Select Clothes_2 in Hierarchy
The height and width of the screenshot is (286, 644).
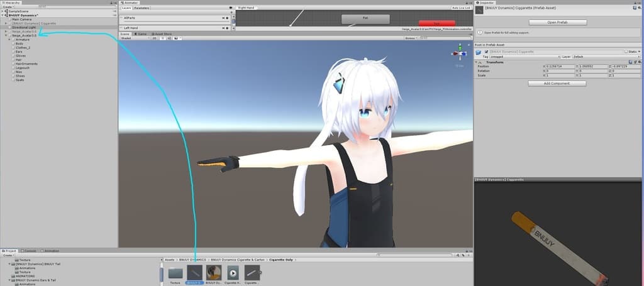click(23, 48)
